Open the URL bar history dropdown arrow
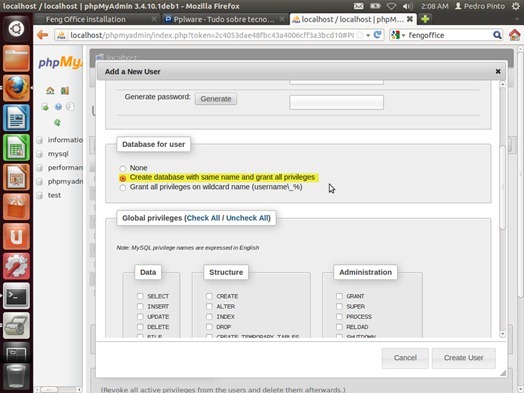 368,35
